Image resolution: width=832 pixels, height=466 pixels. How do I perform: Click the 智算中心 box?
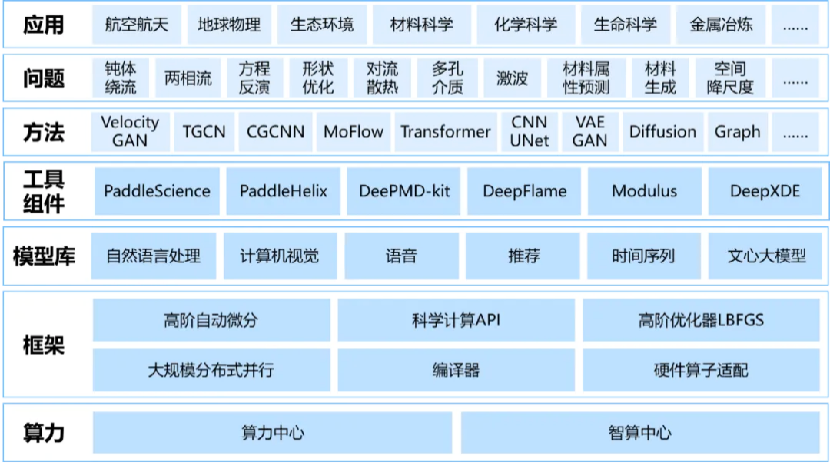click(x=640, y=433)
